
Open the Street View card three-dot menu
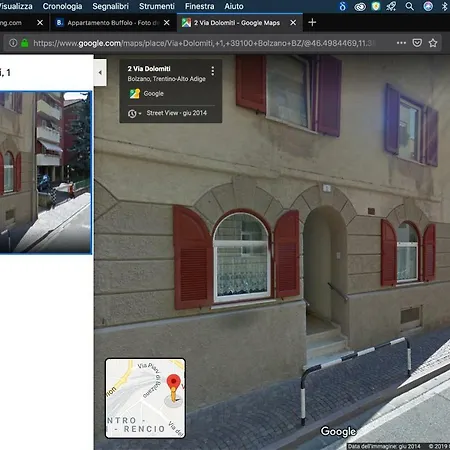[213, 71]
